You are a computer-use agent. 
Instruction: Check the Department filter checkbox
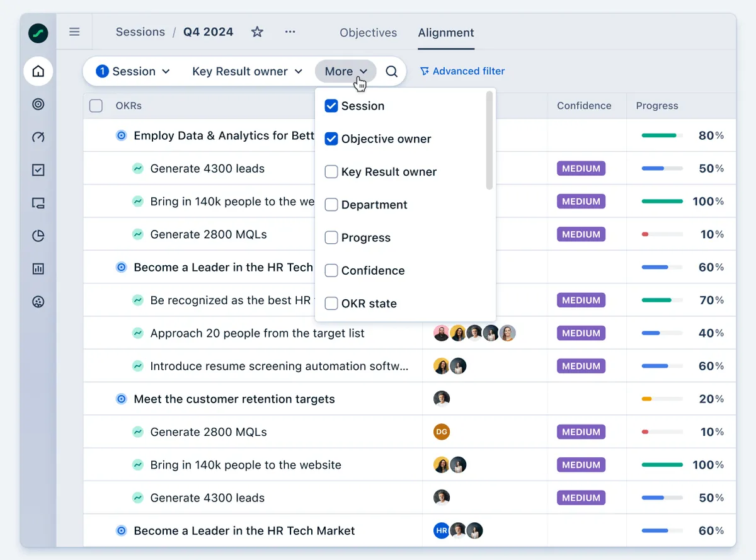(331, 205)
